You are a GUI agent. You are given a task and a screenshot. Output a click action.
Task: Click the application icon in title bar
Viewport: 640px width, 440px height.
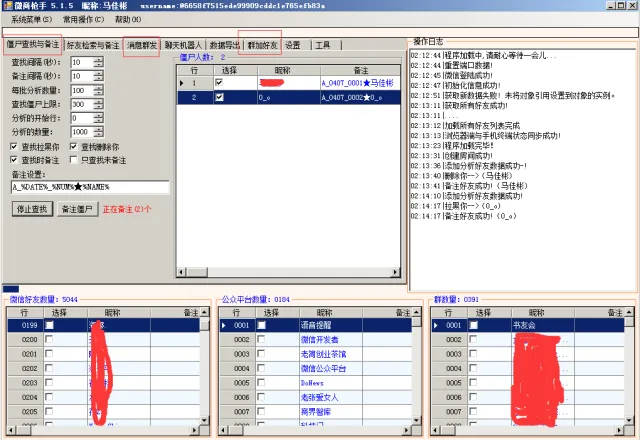pos(7,5)
